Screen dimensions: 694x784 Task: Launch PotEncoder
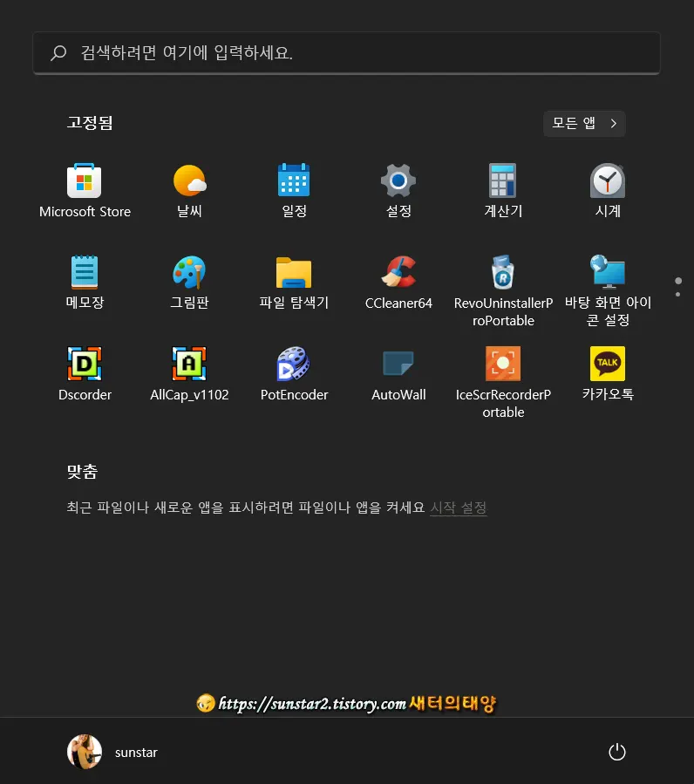click(x=294, y=374)
